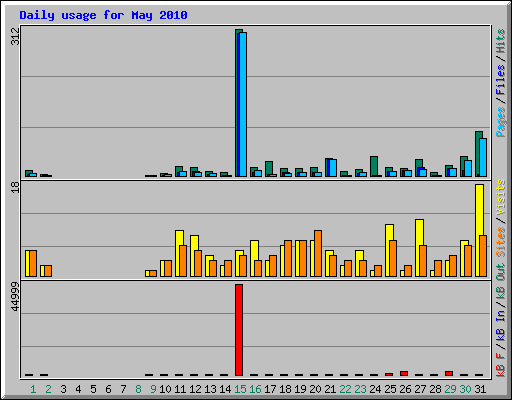Click the red 'kB F' legend label
Image resolution: width=512 pixels, height=400 pixels.
click(x=501, y=365)
